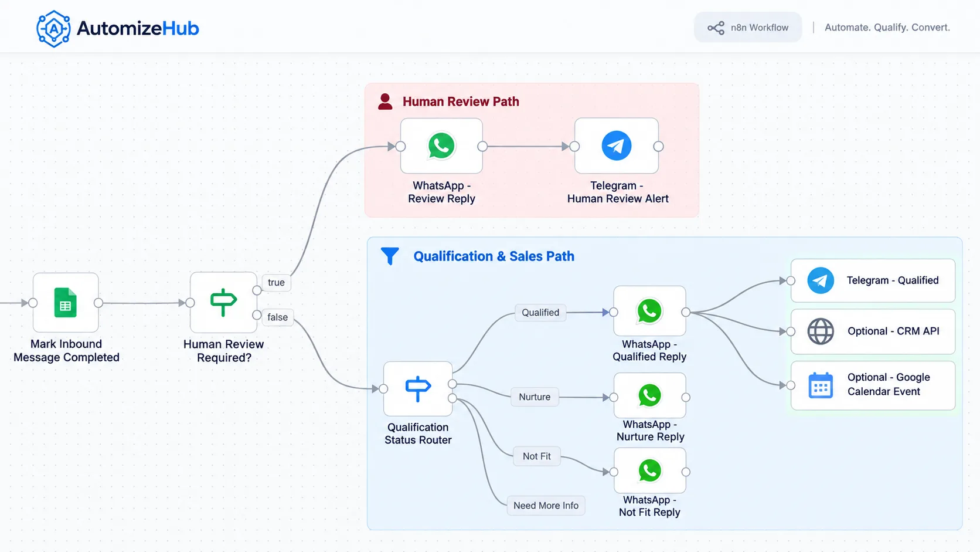Click the n8n Workflow badge
The width and height of the screenshot is (980, 552).
tap(748, 28)
